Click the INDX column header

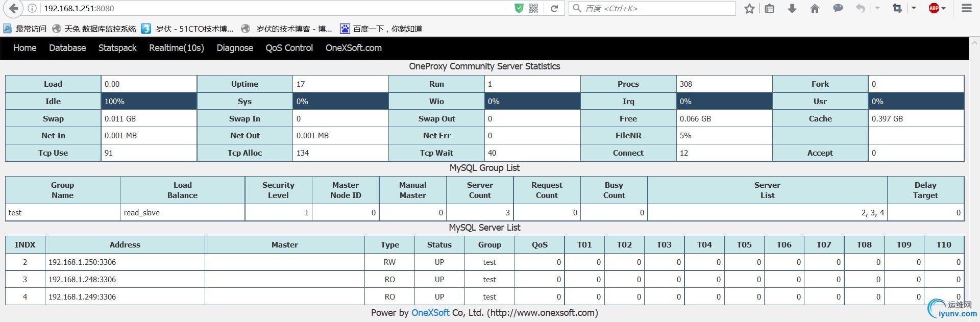click(x=25, y=245)
